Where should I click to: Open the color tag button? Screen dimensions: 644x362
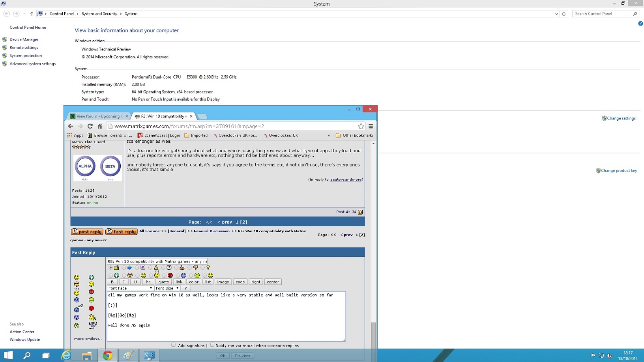[x=194, y=282]
